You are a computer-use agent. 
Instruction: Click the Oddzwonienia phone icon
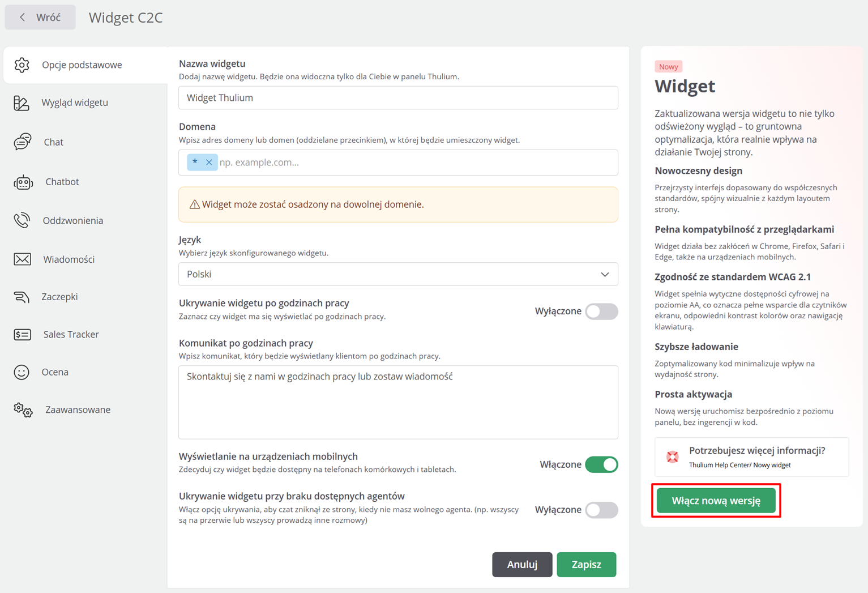[x=22, y=220]
